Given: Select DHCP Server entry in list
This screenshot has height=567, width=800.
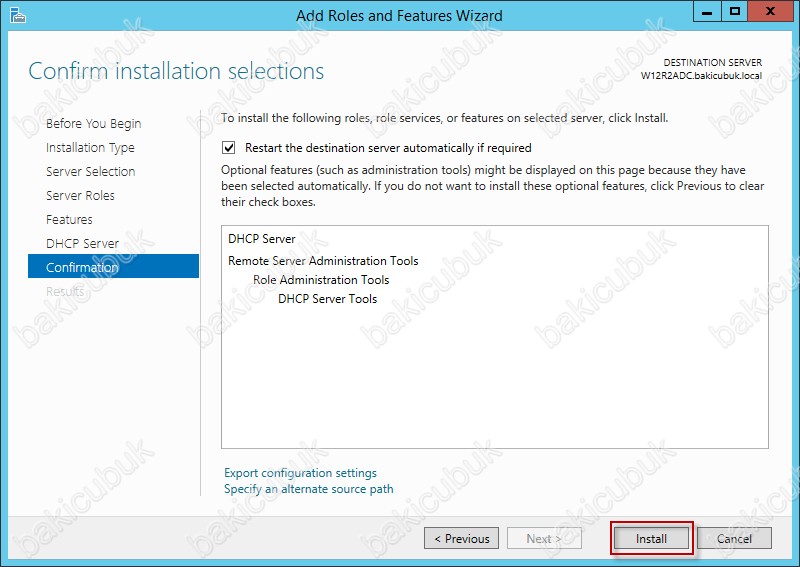Looking at the screenshot, I should pos(262,239).
